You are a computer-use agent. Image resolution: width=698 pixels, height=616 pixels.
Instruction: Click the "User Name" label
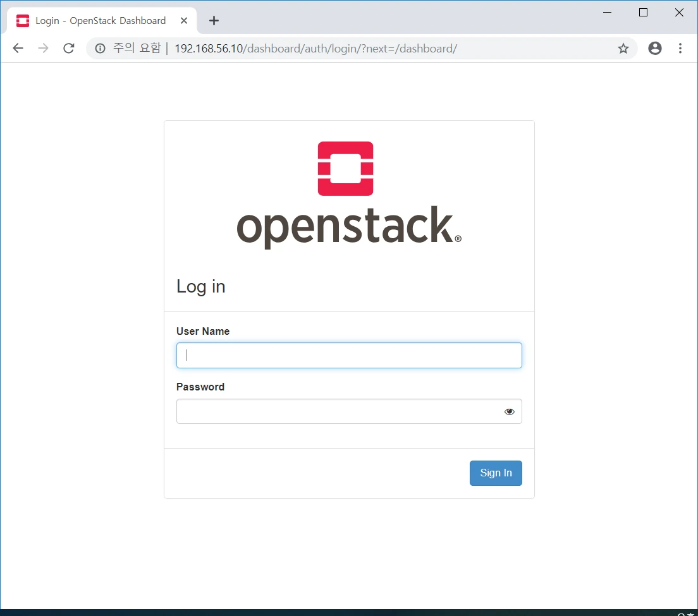[x=203, y=331]
